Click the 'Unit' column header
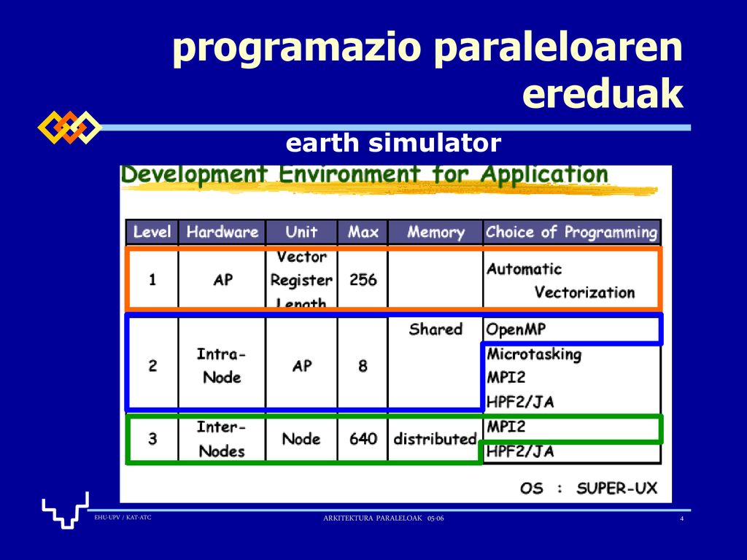Screen dimensions: 747x560 pyautogui.click(x=301, y=232)
